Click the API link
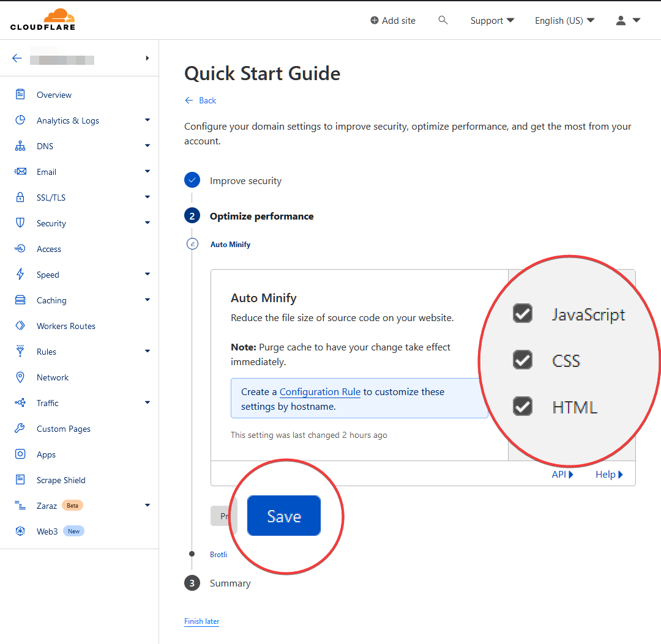661x644 pixels. point(562,474)
